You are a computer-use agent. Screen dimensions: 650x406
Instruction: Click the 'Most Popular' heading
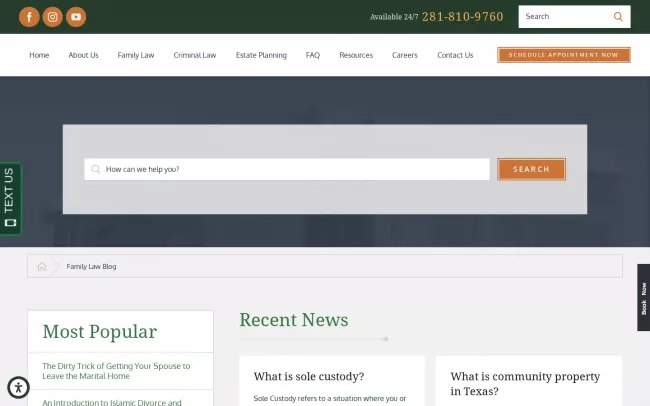pos(99,331)
